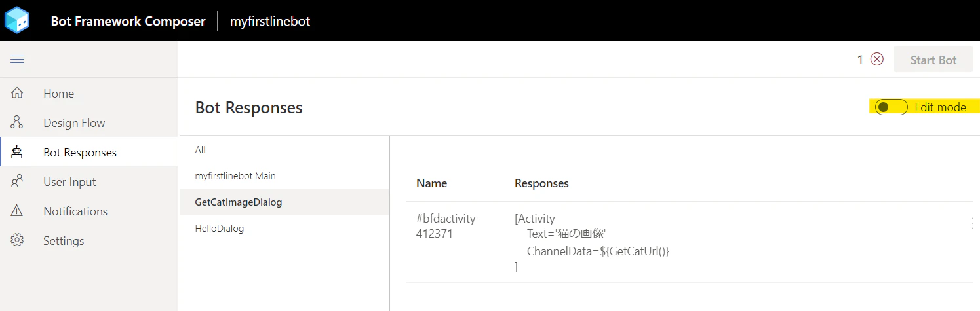
Task: Click the #bfdactivity-412371 name cell
Action: [448, 227]
